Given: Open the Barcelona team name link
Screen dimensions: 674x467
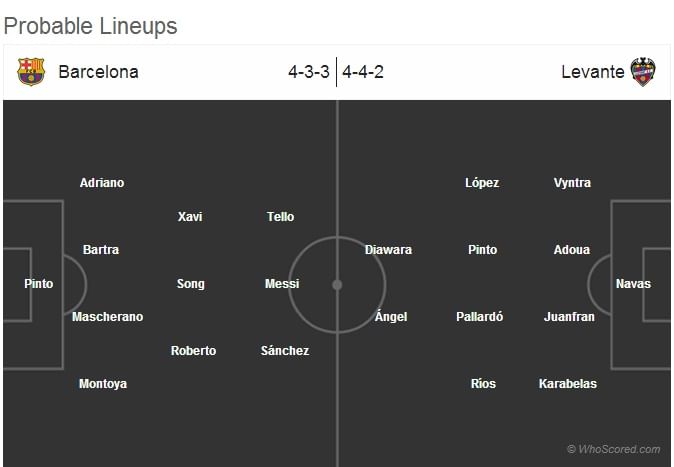Looking at the screenshot, I should (x=98, y=72).
